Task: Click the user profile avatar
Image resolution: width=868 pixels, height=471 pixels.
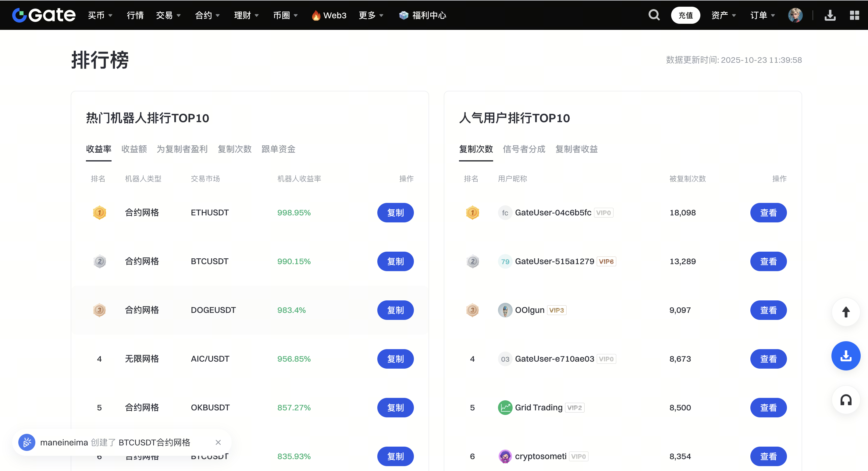Action: pos(795,15)
